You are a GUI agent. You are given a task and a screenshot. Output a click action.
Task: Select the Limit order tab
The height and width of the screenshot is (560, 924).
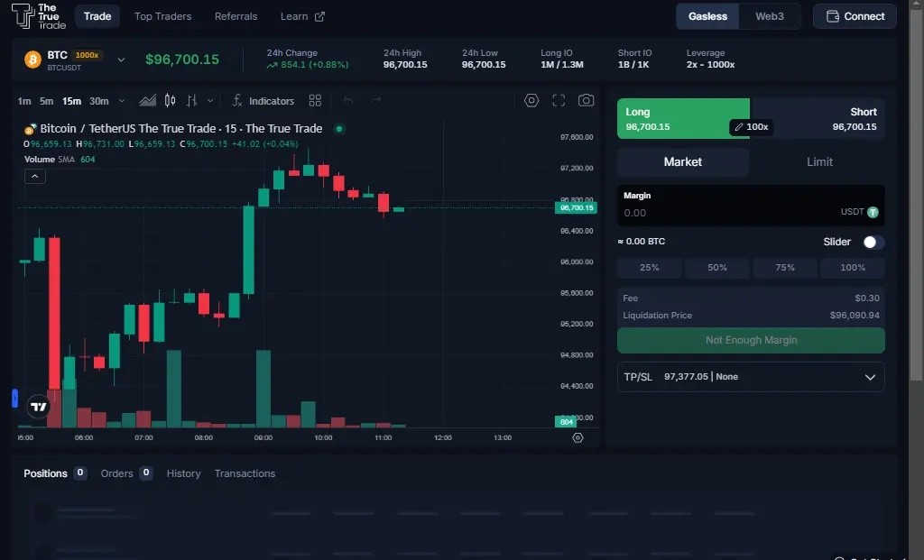(x=819, y=162)
